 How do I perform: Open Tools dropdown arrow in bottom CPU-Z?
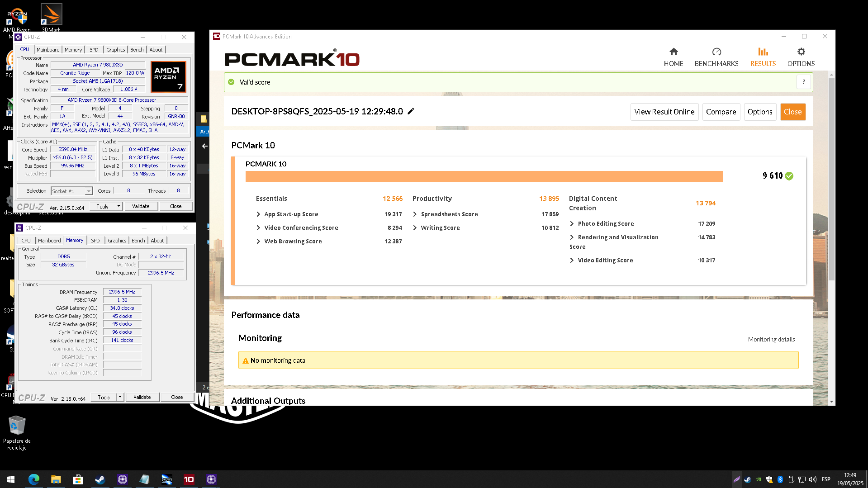(x=120, y=397)
